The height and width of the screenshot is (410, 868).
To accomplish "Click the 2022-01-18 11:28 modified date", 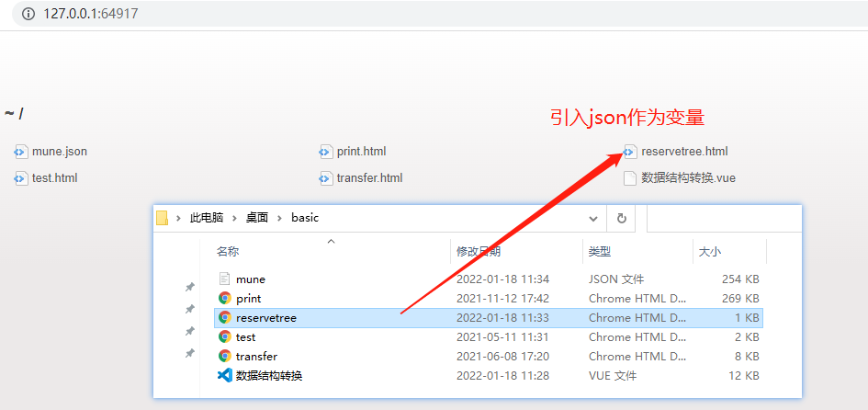I will tap(502, 376).
